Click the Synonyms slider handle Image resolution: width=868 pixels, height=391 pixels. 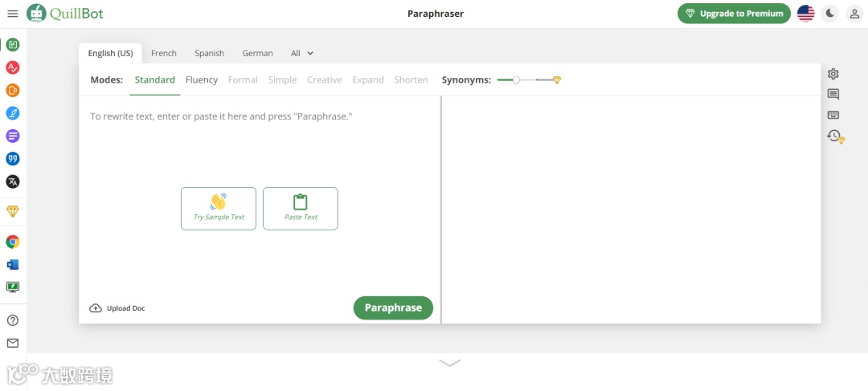(517, 79)
